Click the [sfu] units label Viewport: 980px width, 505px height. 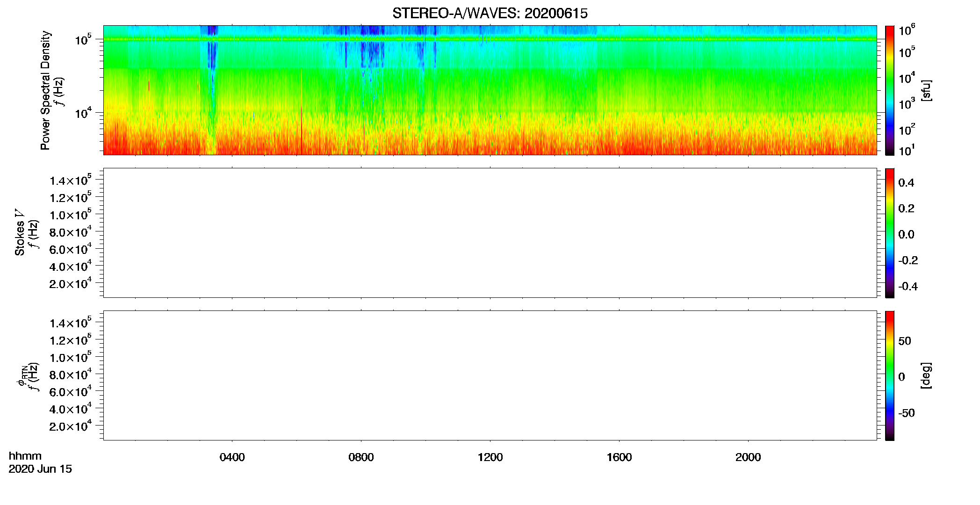coord(926,90)
